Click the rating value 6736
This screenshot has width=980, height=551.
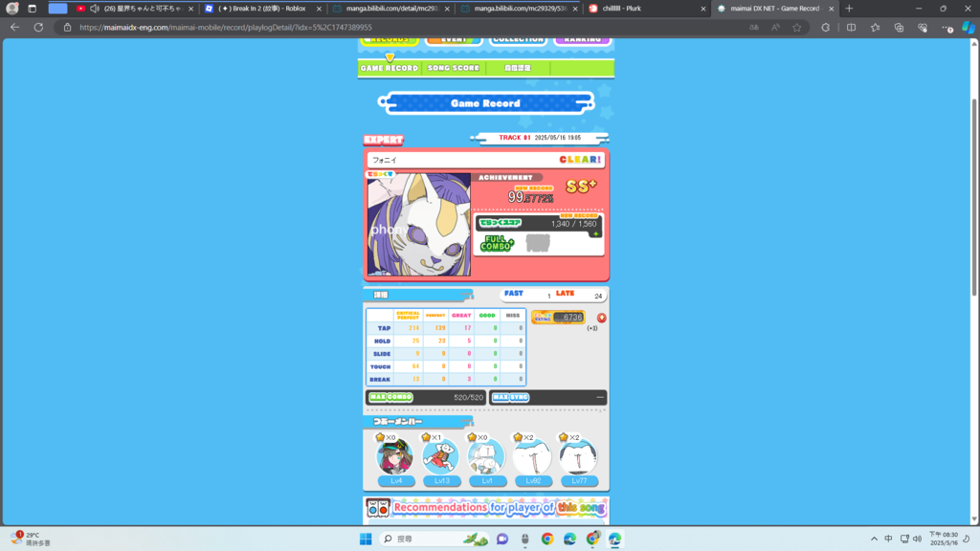click(x=572, y=318)
